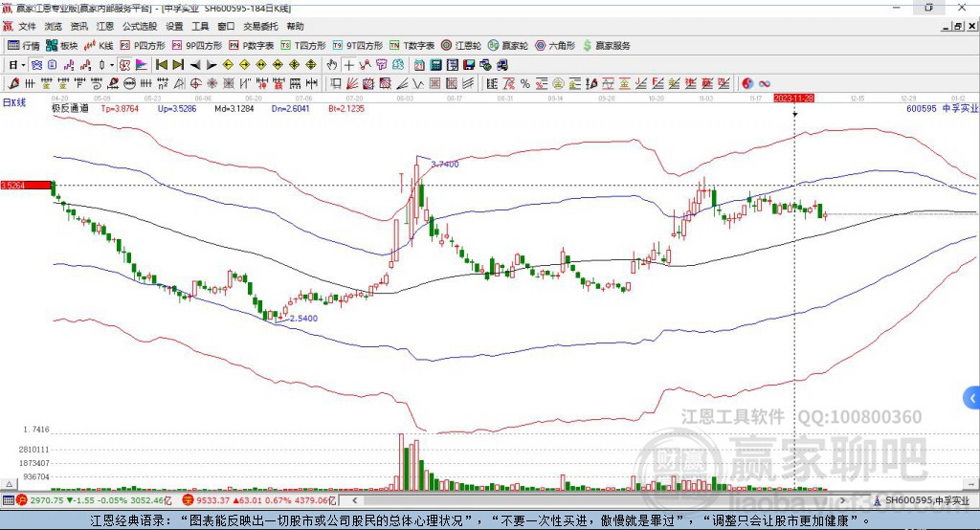Screen dimensions: 980x530
Task: Jump to the last bar with the green skip-to-end icon
Action: click(178, 65)
